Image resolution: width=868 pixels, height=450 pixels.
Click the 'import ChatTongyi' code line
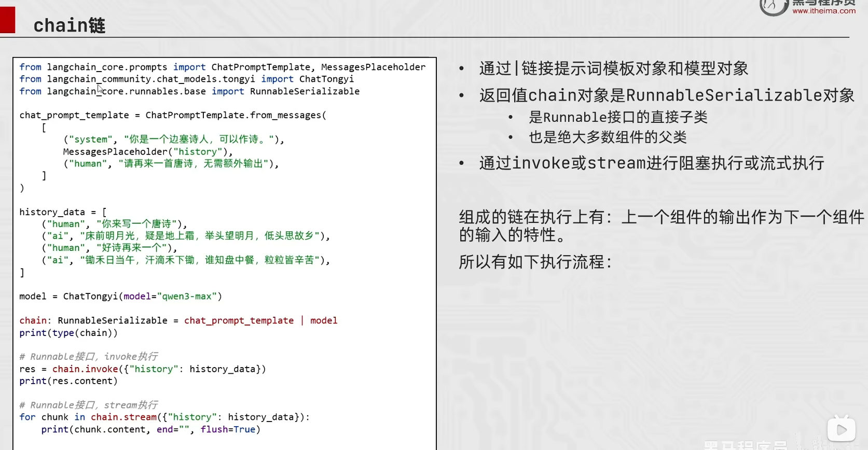[x=187, y=79]
